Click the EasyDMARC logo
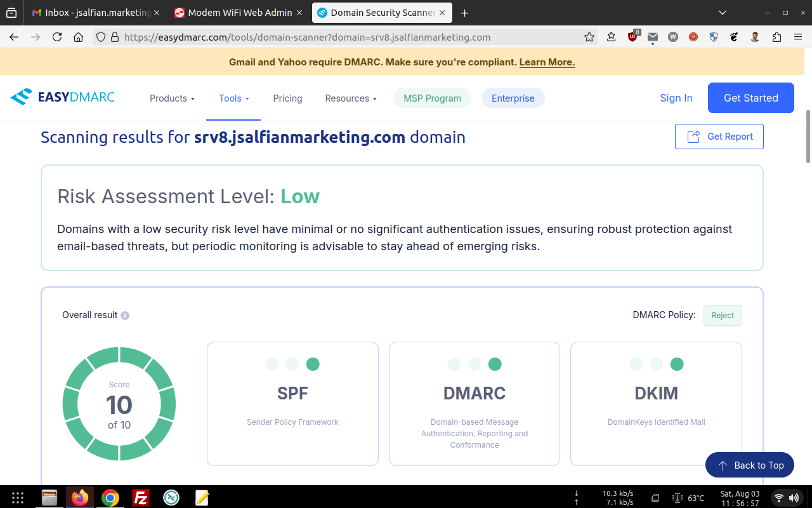The height and width of the screenshot is (508, 812). pos(62,97)
